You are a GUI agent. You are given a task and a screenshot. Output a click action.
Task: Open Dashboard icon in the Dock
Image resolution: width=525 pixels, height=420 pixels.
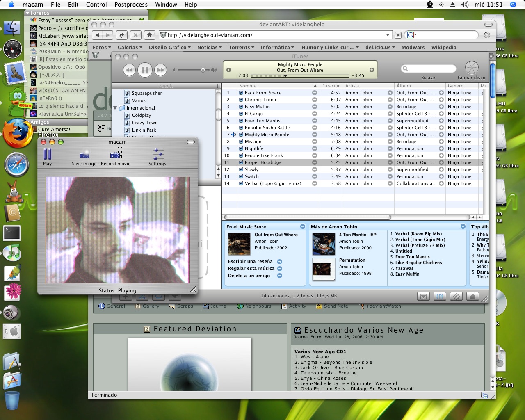pyautogui.click(x=13, y=49)
